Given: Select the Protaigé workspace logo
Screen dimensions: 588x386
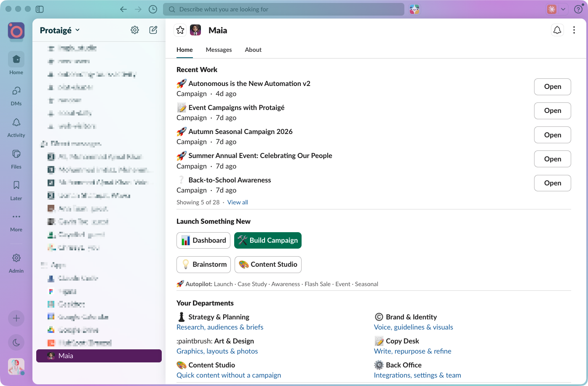Looking at the screenshot, I should (x=16, y=31).
